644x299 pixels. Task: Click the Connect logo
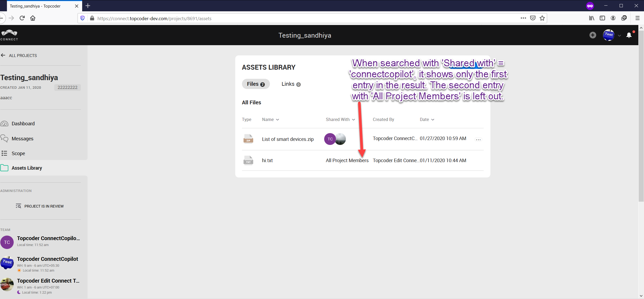pos(9,35)
